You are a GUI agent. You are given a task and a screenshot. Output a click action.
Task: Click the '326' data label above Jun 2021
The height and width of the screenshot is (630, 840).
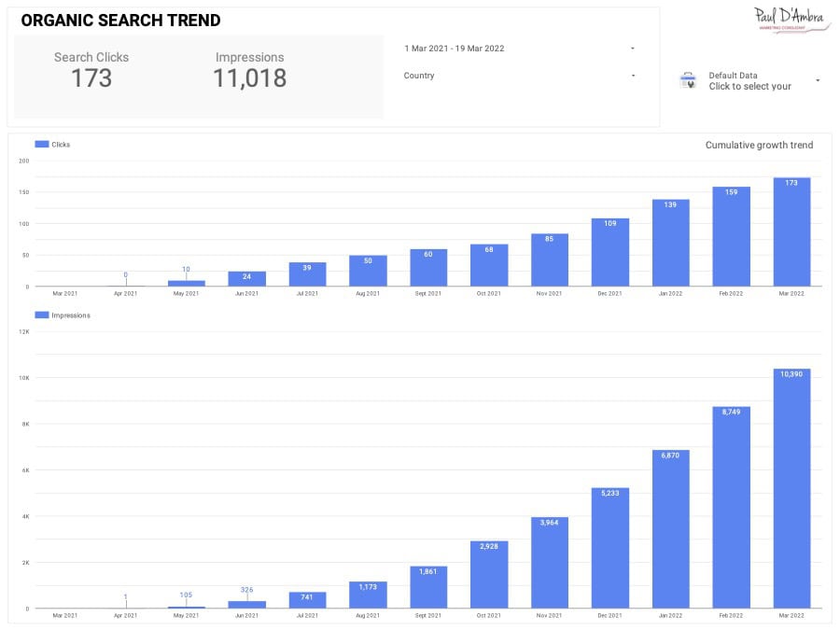coord(246,590)
